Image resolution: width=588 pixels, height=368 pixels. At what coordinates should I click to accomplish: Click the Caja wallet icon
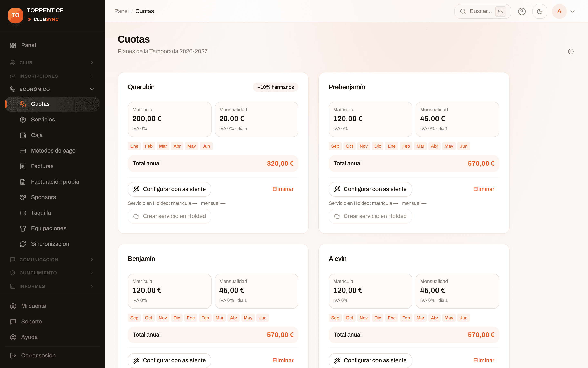pyautogui.click(x=23, y=135)
